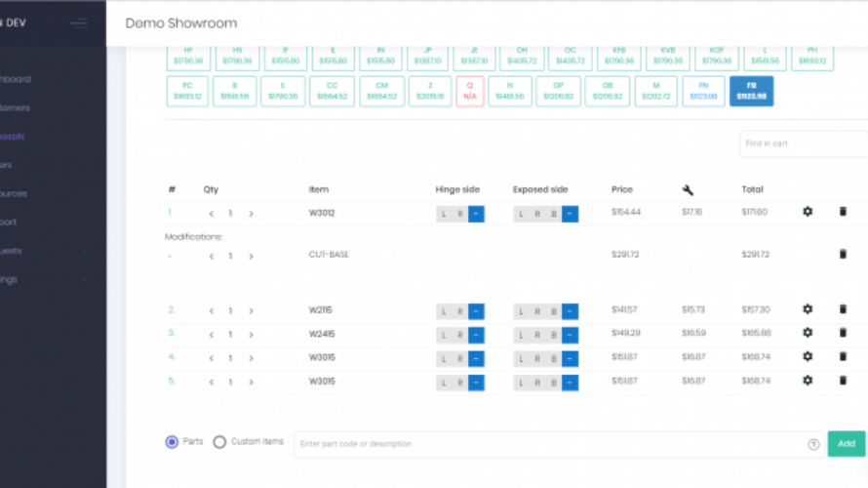Delete item W2115 with its trash icon
Image resolution: width=868 pixels, height=488 pixels.
point(843,309)
